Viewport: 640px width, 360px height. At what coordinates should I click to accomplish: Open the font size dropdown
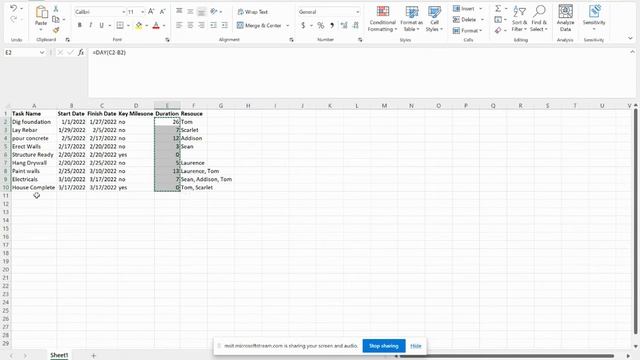[142, 12]
